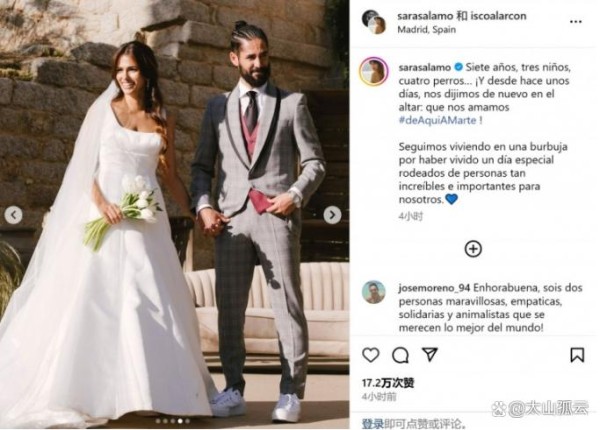This screenshot has width=600, height=430.
Task: Like the post with the heart icon
Action: click(x=370, y=355)
